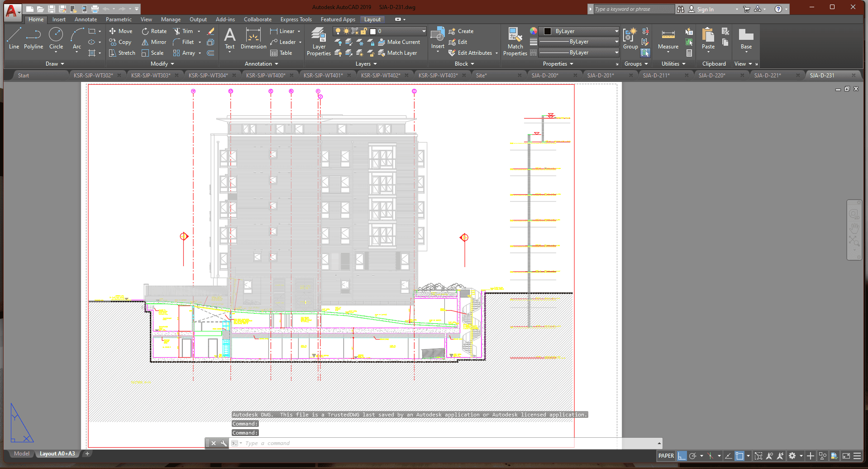Toggle Object Snap in status bar
Viewport: 868px width, 469px height.
pos(739,456)
